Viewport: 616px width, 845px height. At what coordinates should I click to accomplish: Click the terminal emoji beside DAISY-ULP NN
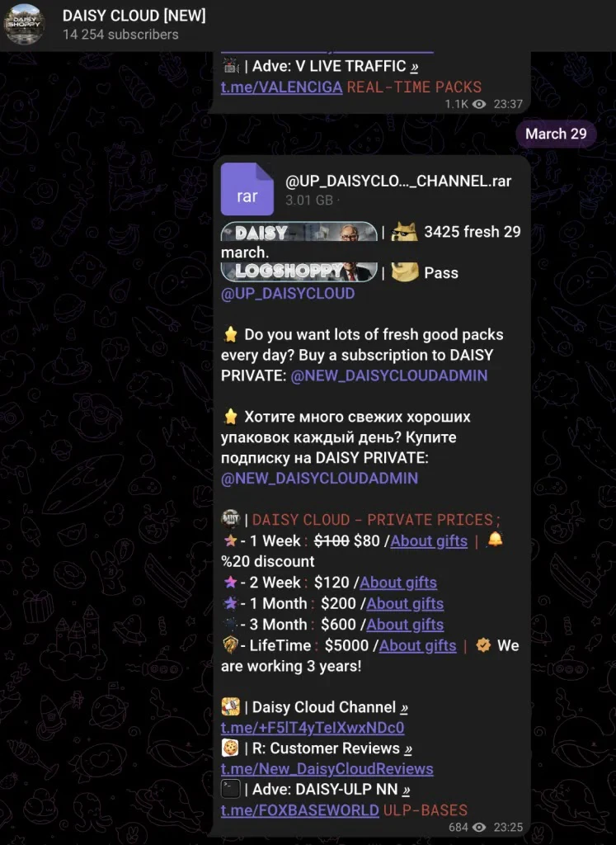pos(230,789)
